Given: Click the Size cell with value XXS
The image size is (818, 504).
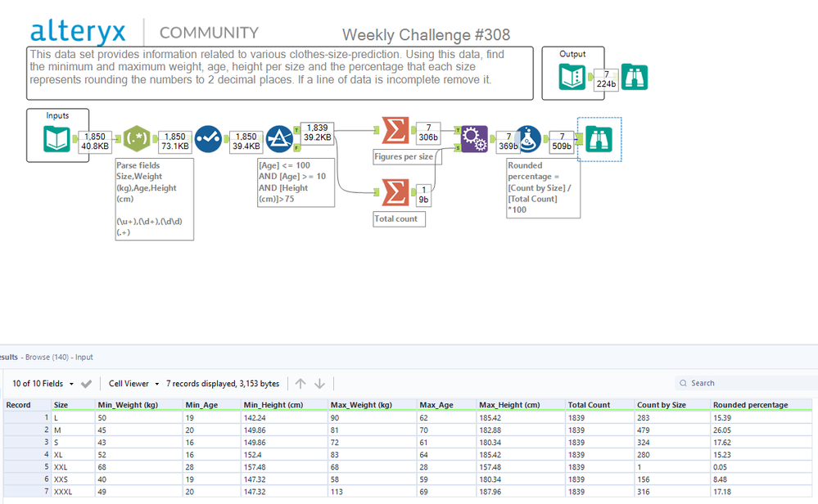Looking at the screenshot, I should tap(73, 479).
